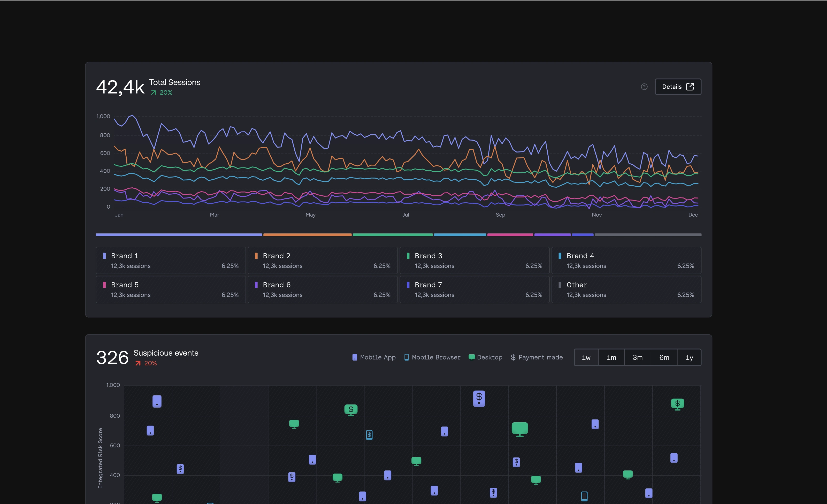
Task: Click the Total Sessions 20% green trend arrow
Action: (x=154, y=93)
